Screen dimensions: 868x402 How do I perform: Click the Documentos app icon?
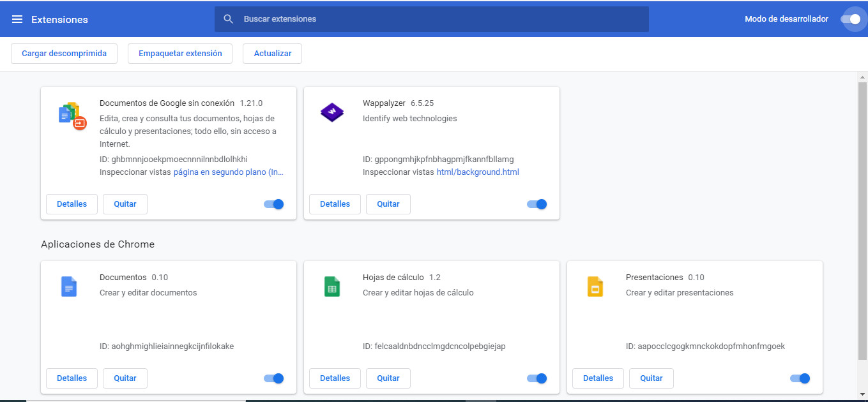69,287
